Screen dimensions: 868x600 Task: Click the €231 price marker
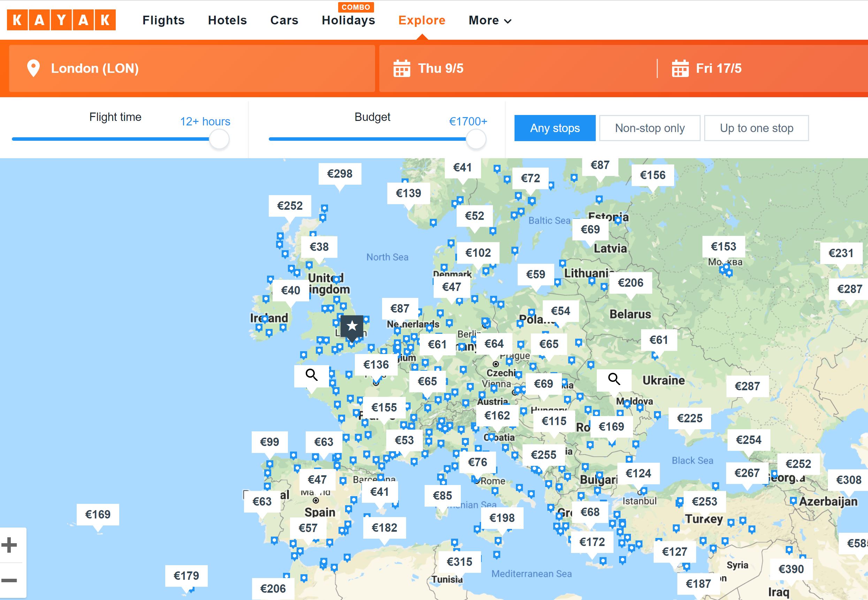pyautogui.click(x=841, y=253)
